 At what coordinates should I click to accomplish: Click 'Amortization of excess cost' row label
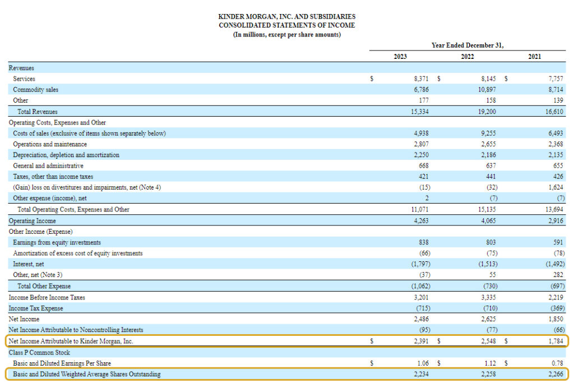[77, 253]
